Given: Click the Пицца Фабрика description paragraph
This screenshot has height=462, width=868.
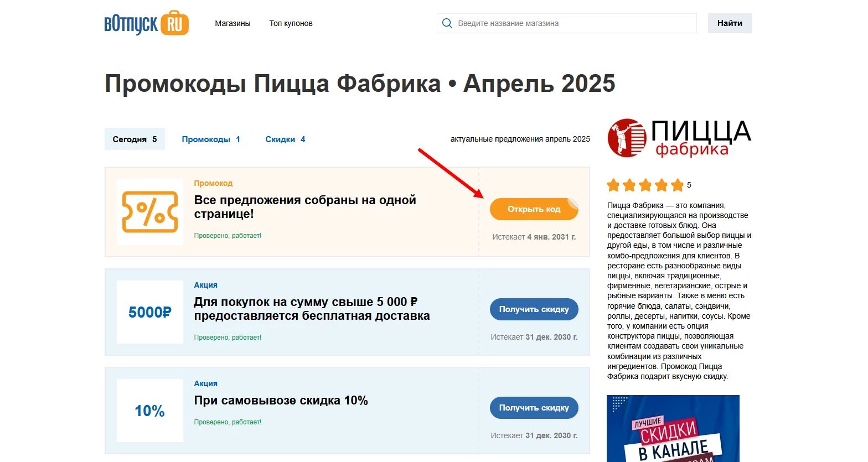Looking at the screenshot, I should (x=679, y=290).
